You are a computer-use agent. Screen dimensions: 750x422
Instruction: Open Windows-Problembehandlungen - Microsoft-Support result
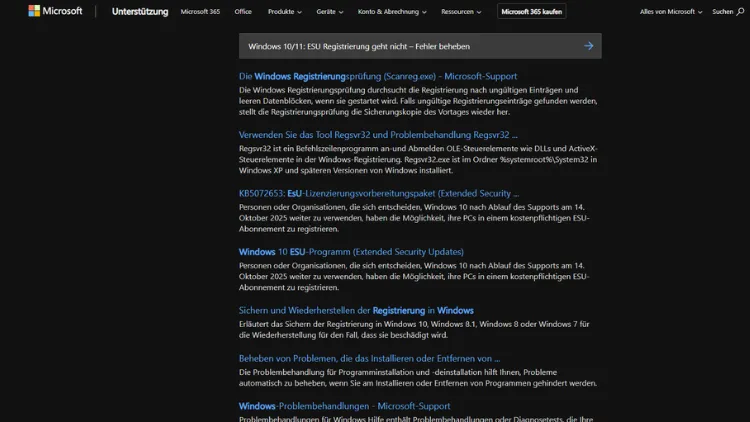point(344,406)
